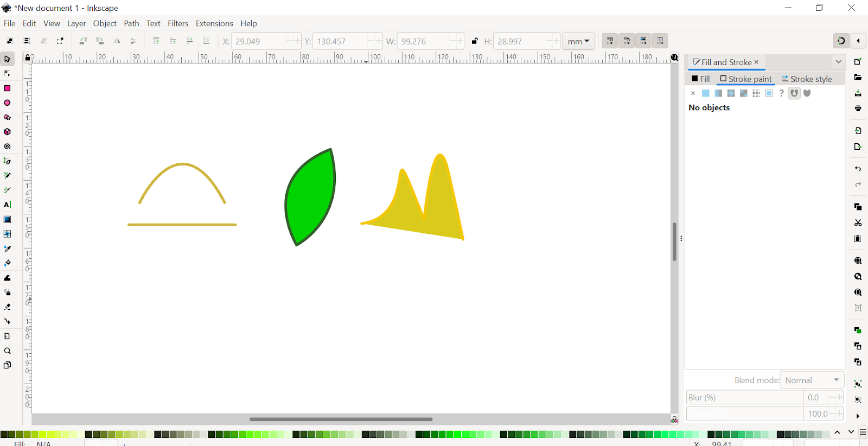
Task: Select the Connector tool
Action: [8, 321]
